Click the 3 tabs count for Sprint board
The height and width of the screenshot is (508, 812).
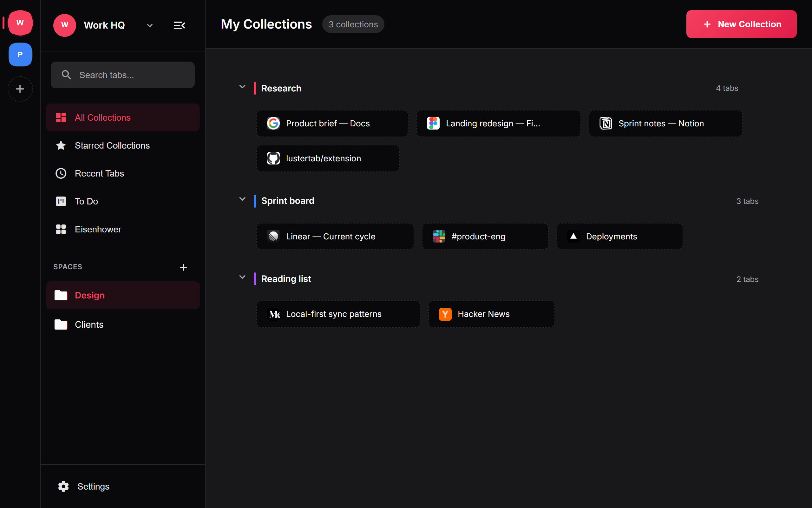click(x=747, y=201)
